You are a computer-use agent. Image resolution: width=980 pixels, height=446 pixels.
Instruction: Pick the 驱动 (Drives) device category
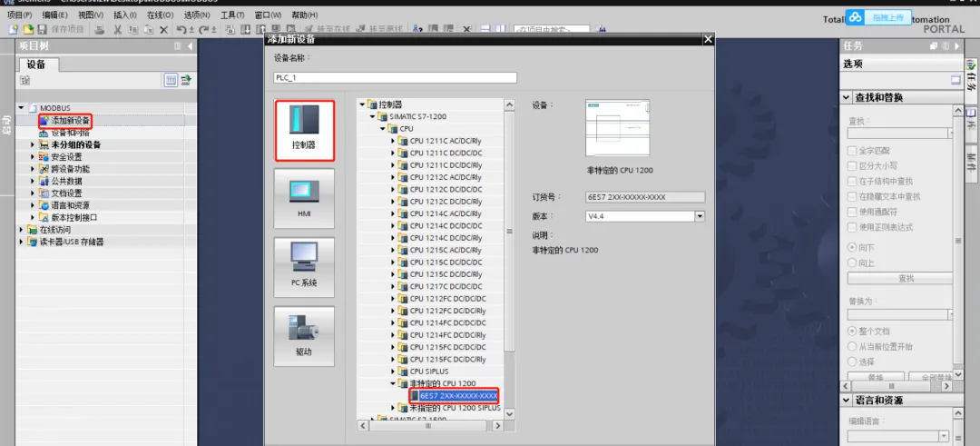point(304,336)
